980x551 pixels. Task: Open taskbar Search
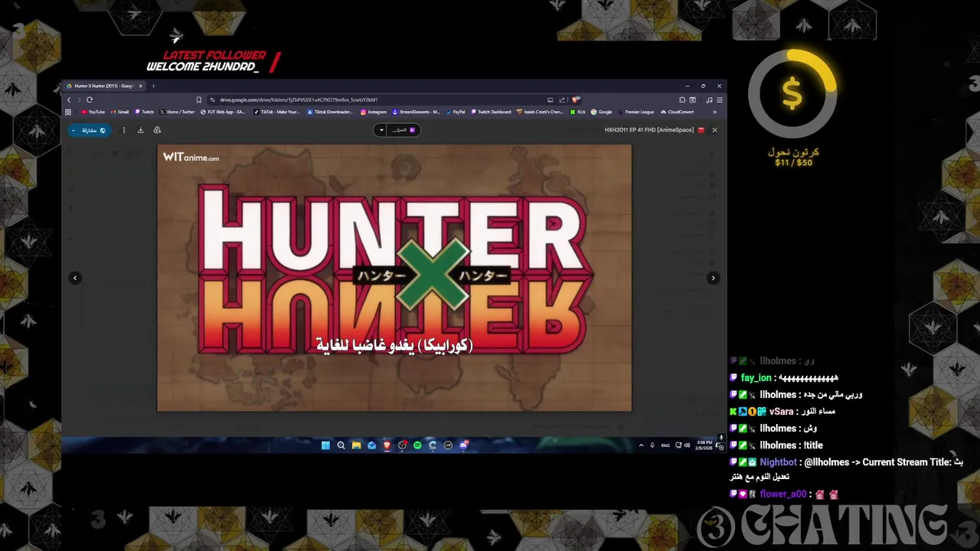click(x=341, y=445)
